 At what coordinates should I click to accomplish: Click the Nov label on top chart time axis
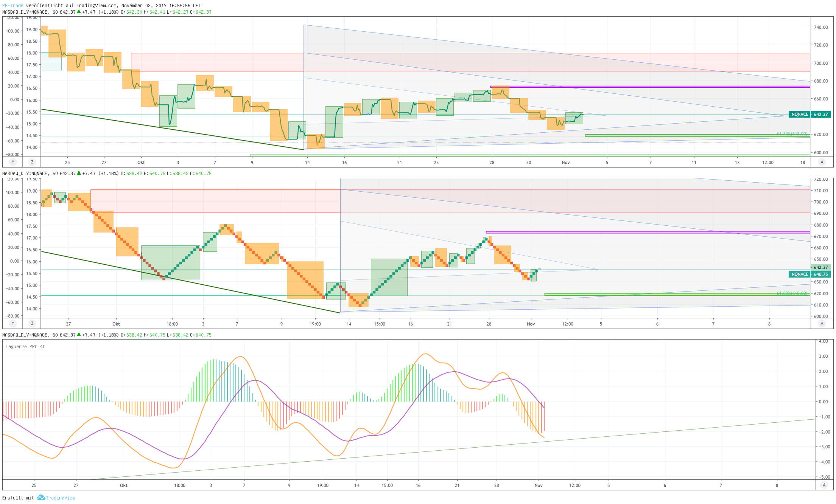coord(565,162)
